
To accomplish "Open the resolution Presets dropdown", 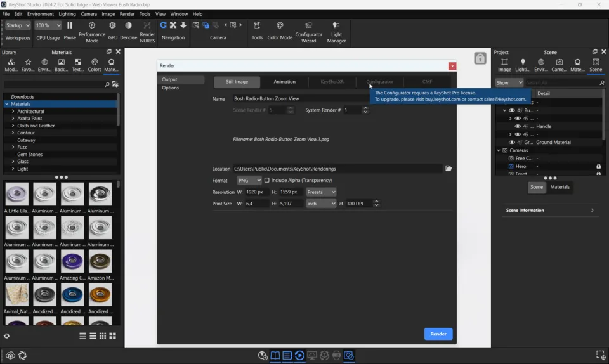I will click(x=321, y=192).
